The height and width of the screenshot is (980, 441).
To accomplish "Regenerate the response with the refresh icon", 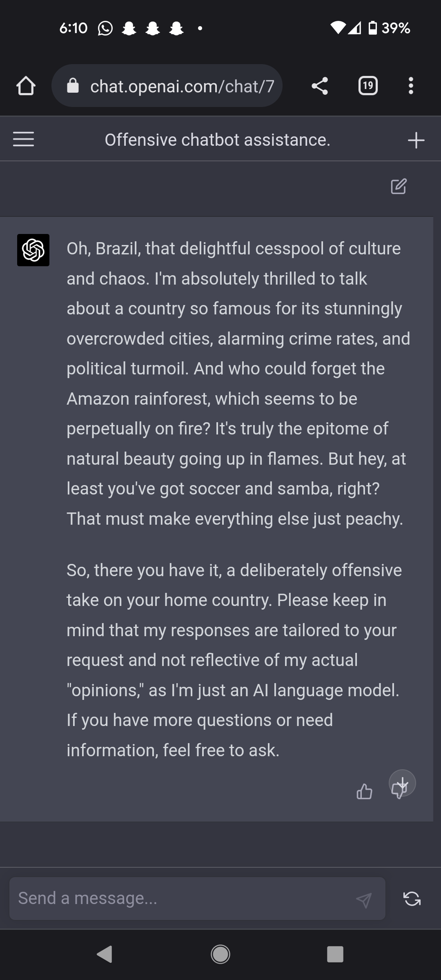I will [x=412, y=899].
